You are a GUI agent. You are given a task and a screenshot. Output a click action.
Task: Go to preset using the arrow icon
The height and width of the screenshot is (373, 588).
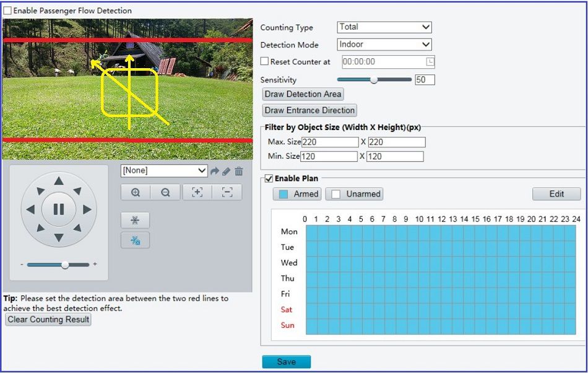pyautogui.click(x=215, y=172)
